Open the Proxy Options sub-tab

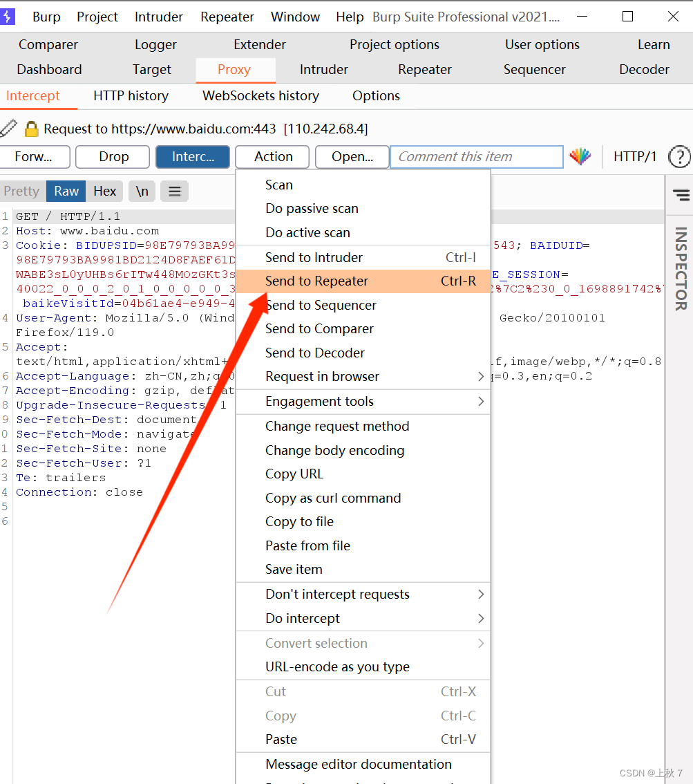click(377, 96)
